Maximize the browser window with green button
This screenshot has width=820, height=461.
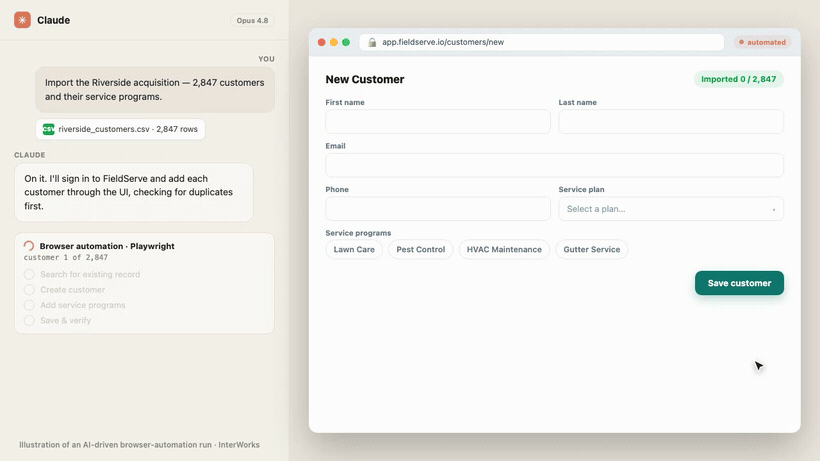point(346,42)
